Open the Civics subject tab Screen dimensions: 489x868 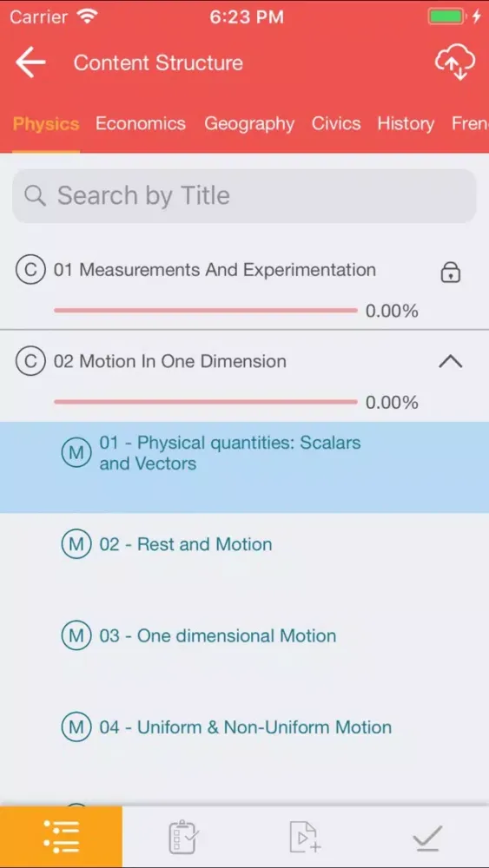(336, 123)
